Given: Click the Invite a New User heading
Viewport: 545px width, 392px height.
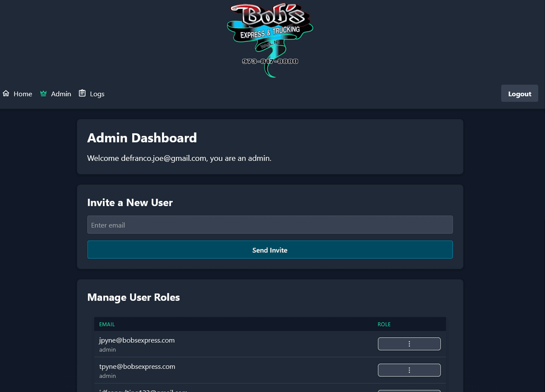Looking at the screenshot, I should [x=130, y=203].
